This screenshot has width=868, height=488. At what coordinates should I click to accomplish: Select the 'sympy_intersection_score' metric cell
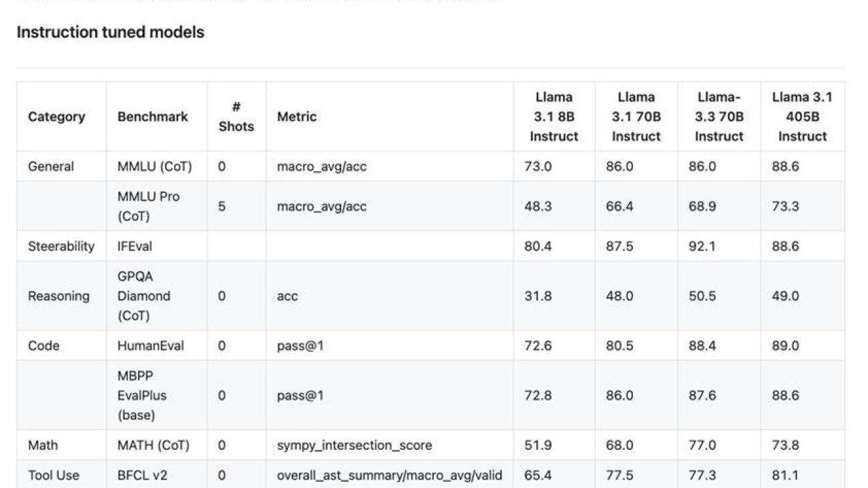pyautogui.click(x=355, y=445)
